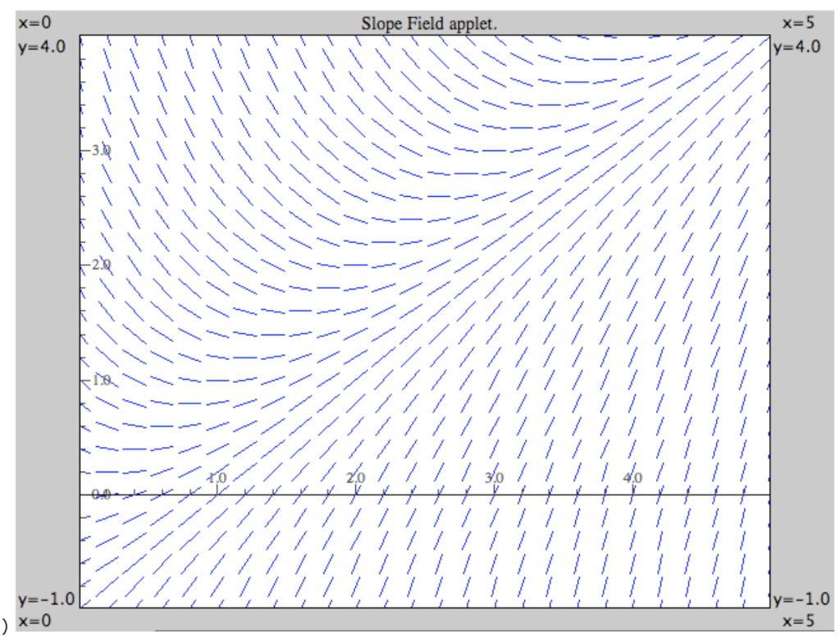Click the 0.0 origin label
Screen dimensions: 840x643
pyautogui.click(x=102, y=495)
